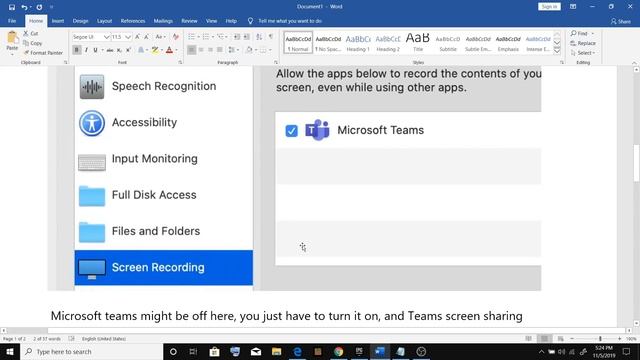This screenshot has width=640, height=360.
Task: Select Align Left paragraph alignment
Action: click(191, 50)
